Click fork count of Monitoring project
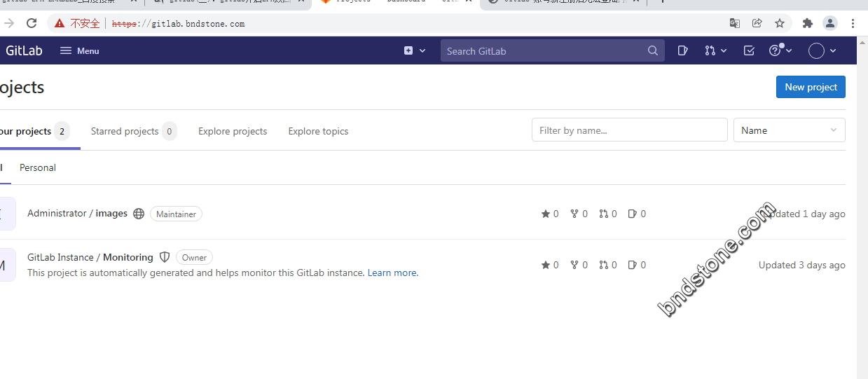Image resolution: width=868 pixels, height=379 pixels. pos(579,265)
